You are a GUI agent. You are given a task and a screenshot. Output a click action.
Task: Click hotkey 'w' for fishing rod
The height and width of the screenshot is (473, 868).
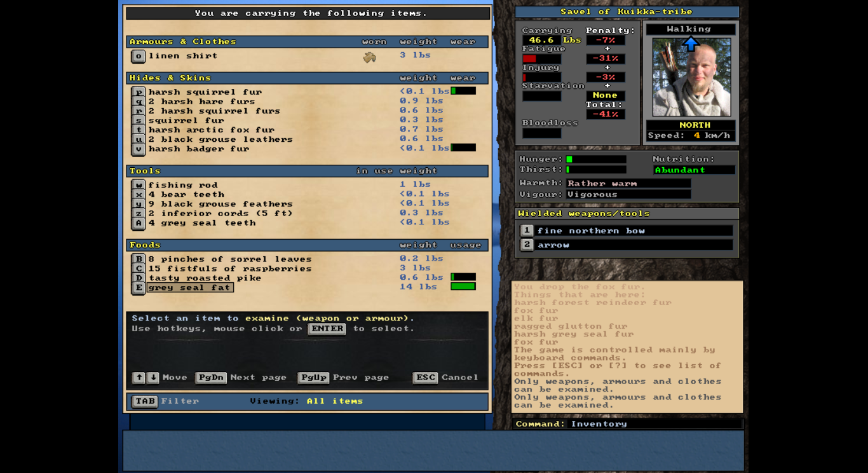[139, 185]
